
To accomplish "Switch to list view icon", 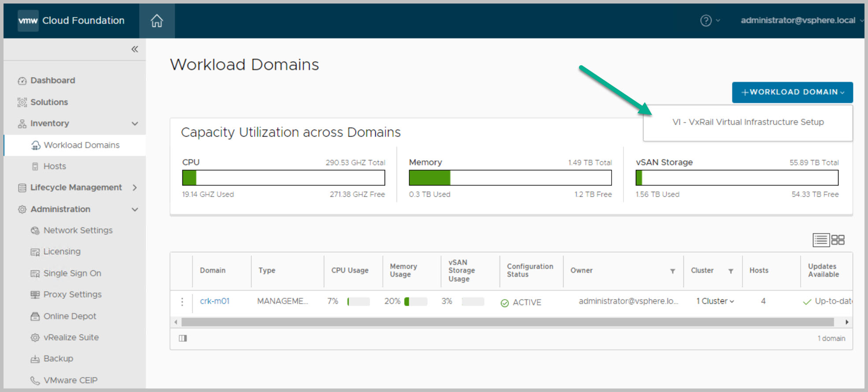I will (x=820, y=240).
